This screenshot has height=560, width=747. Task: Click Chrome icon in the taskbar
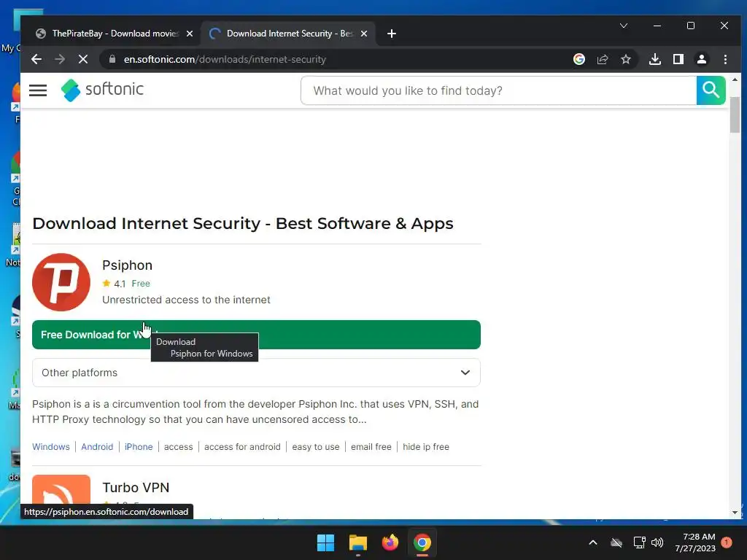click(x=422, y=542)
